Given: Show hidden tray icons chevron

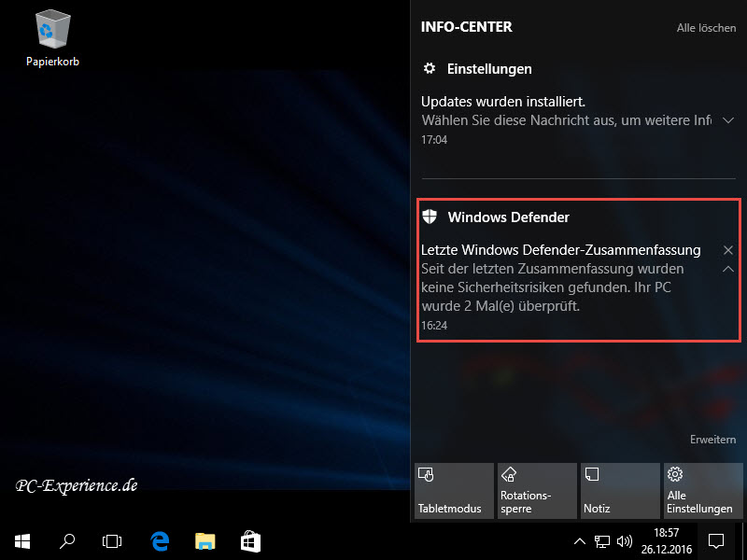Looking at the screenshot, I should pyautogui.click(x=579, y=540).
